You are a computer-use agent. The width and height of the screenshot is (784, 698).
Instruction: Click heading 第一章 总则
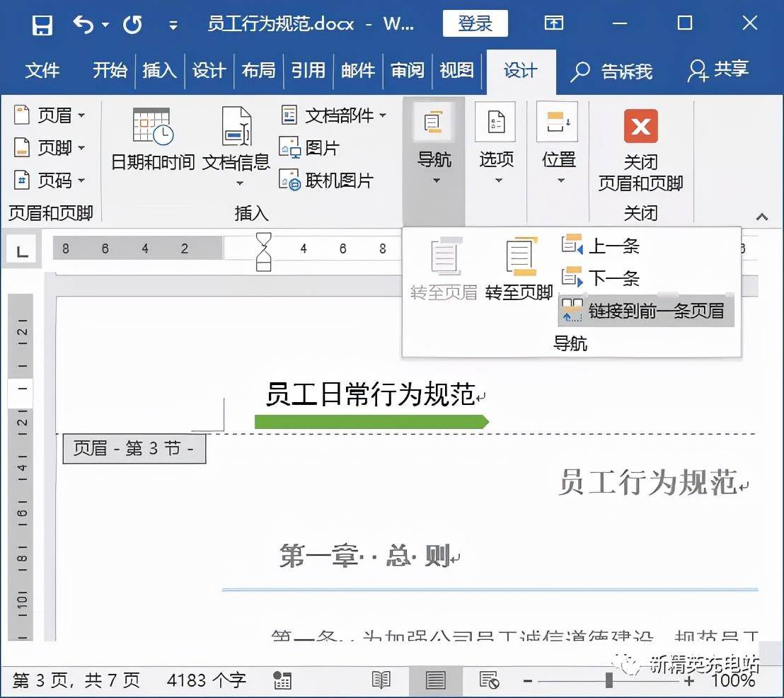[364, 556]
